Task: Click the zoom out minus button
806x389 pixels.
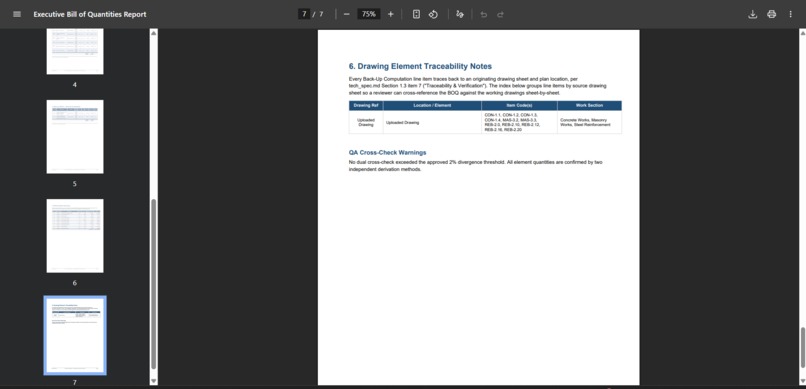Action: point(346,14)
